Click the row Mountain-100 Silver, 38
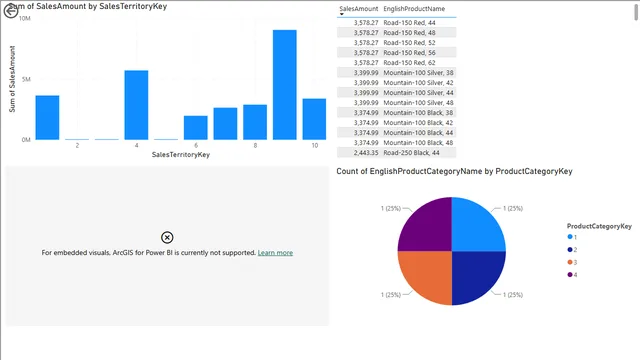The width and height of the screenshot is (640, 360). [x=396, y=73]
